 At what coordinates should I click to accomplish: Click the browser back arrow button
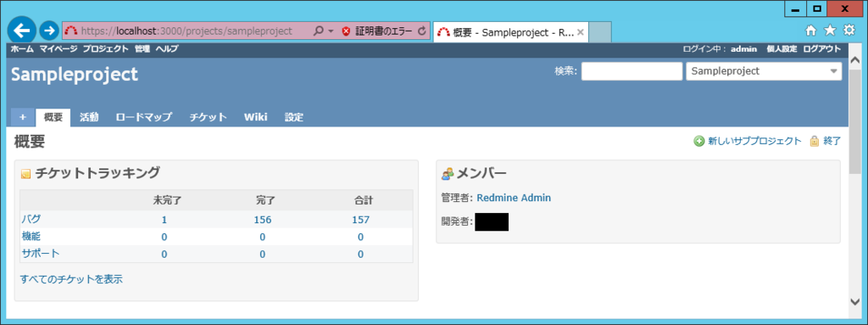point(21,30)
